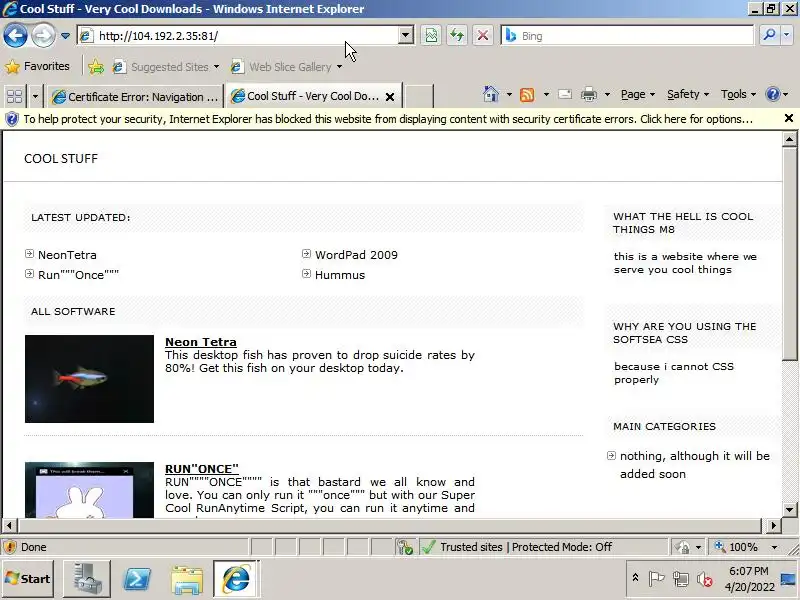The image size is (800, 600).
Task: Click the security information bar message
Action: click(388, 119)
